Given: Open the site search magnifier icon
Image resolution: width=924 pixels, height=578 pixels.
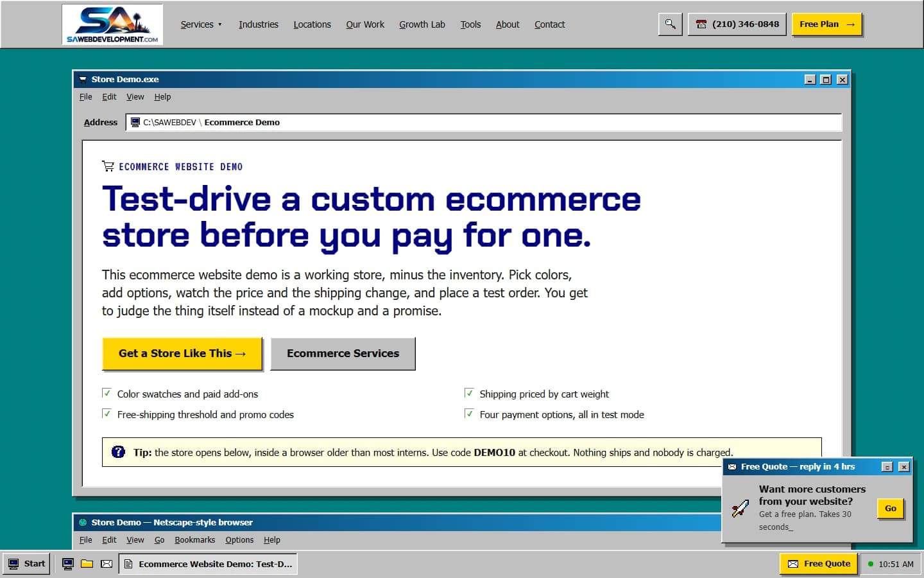Looking at the screenshot, I should (670, 24).
